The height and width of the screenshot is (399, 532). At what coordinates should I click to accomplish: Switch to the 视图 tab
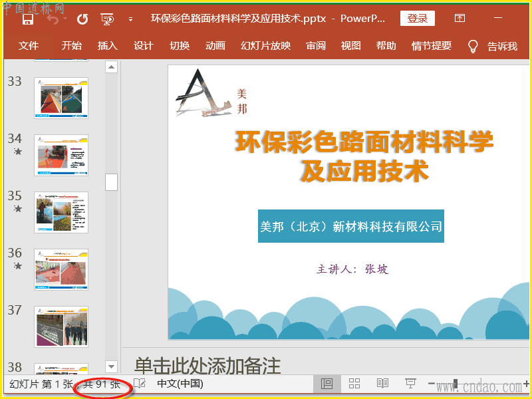coord(351,45)
